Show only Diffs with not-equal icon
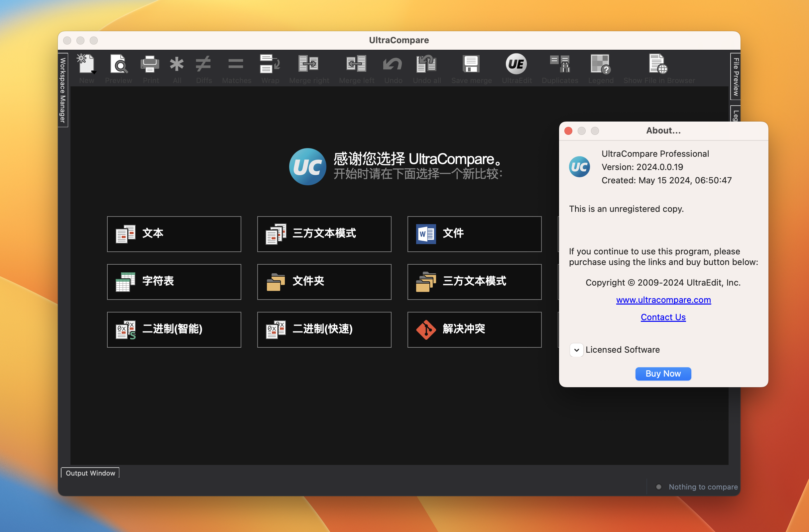The height and width of the screenshot is (532, 809). (204, 64)
